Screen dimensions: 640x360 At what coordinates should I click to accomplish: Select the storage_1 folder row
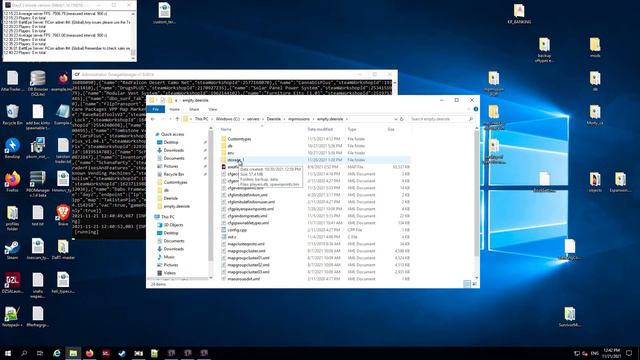coord(315,160)
